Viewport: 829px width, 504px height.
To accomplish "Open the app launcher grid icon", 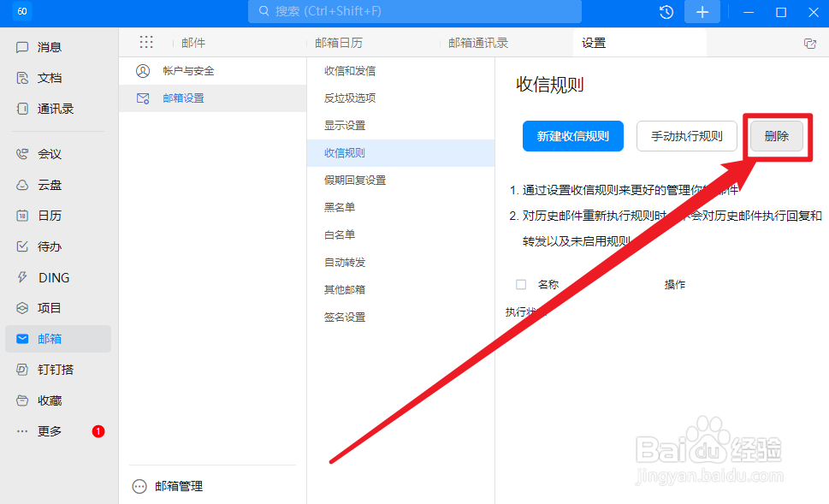I will point(145,41).
